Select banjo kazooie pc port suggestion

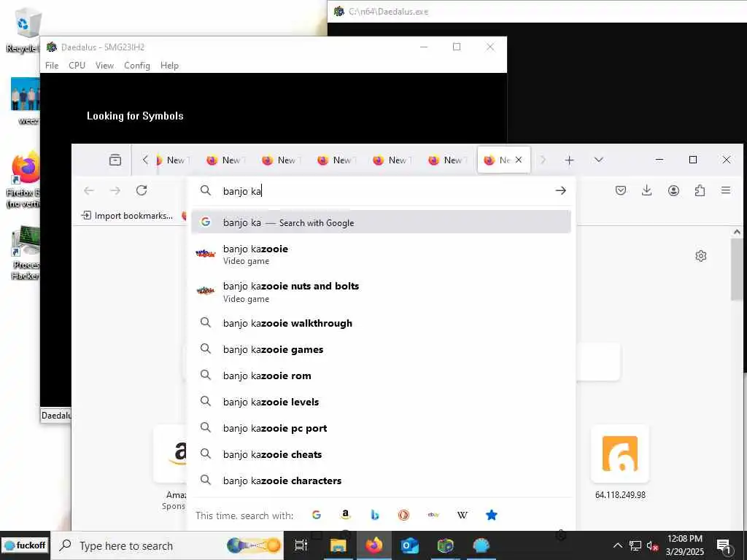pos(381,428)
